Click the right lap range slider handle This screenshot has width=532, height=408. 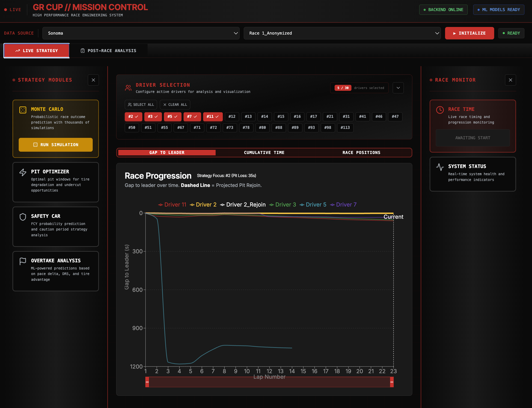(392, 382)
